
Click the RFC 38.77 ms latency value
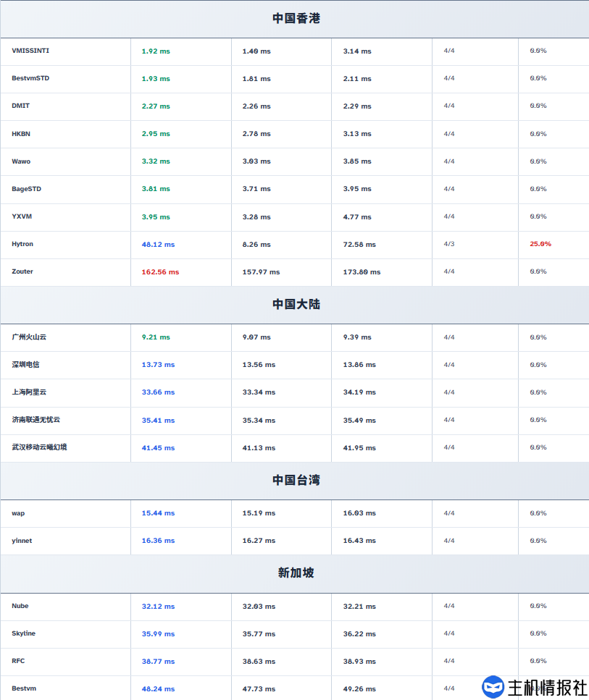(158, 662)
